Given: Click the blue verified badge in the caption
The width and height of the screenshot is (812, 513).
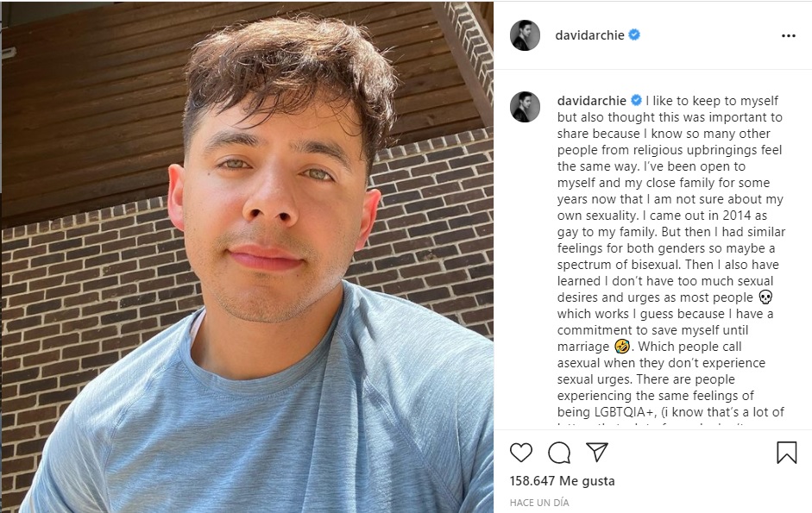Looking at the screenshot, I should [636, 101].
